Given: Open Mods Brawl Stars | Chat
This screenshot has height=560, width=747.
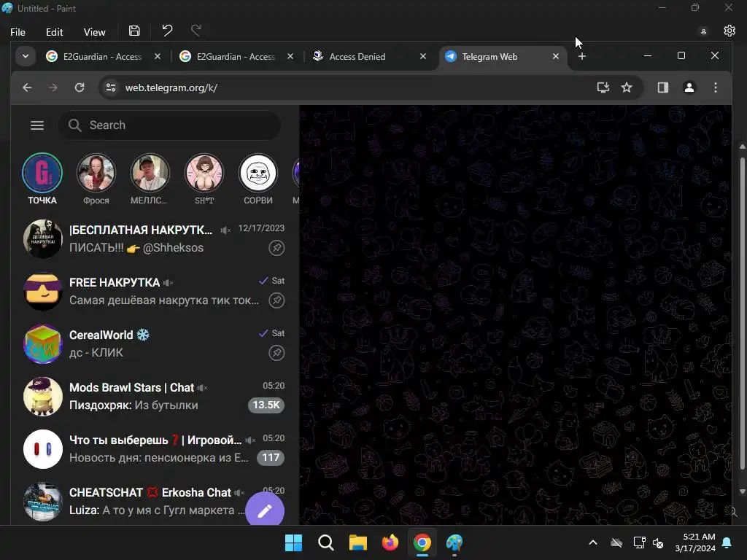Looking at the screenshot, I should coord(154,396).
